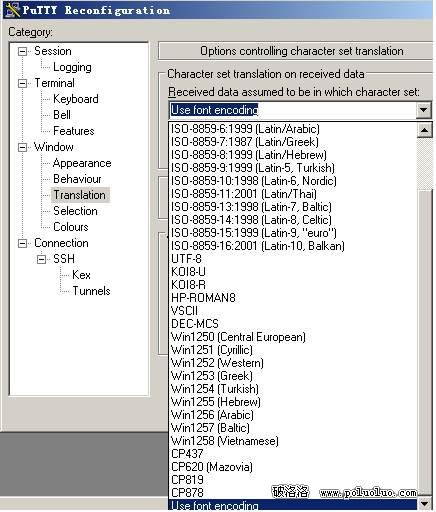The image size is (436, 512).
Task: Collapse the Terminal tree node
Action: click(22, 83)
